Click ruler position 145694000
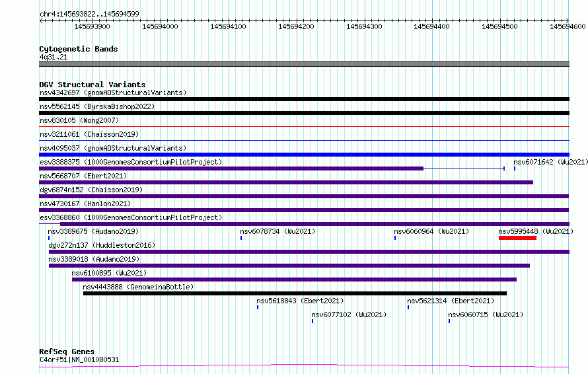This screenshot has width=588, height=374. point(160,26)
